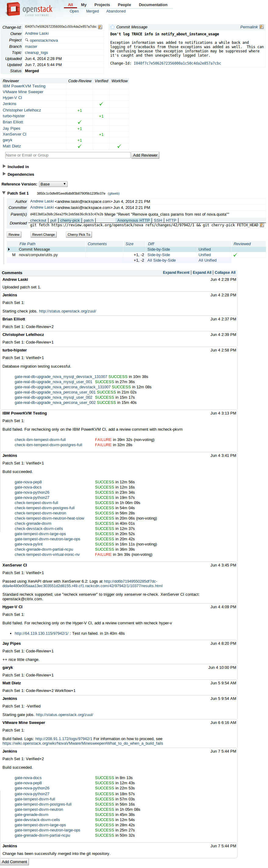The height and width of the screenshot is (868, 268).
Task: Open the Reference Version dropdown
Action: [x=53, y=184]
